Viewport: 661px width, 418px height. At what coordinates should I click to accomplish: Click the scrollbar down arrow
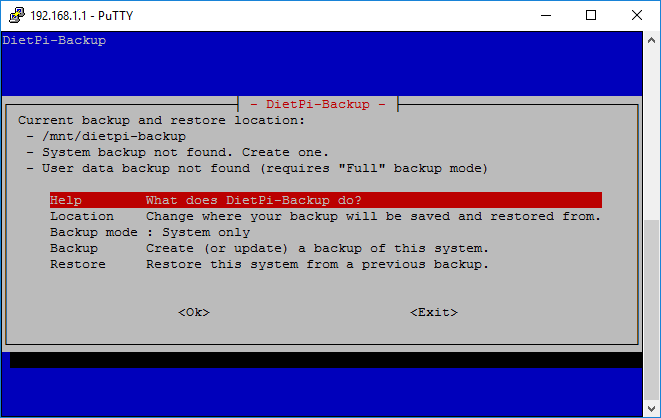pos(651,409)
